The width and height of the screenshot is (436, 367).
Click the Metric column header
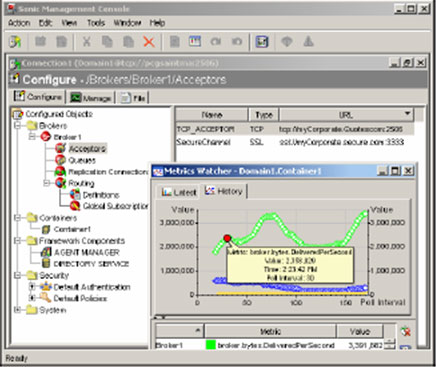pos(270,331)
